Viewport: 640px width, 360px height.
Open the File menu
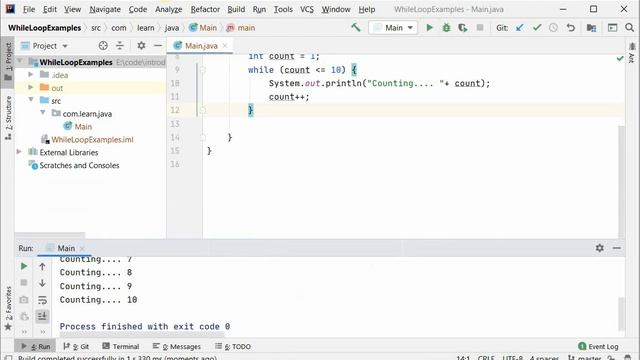[29, 9]
